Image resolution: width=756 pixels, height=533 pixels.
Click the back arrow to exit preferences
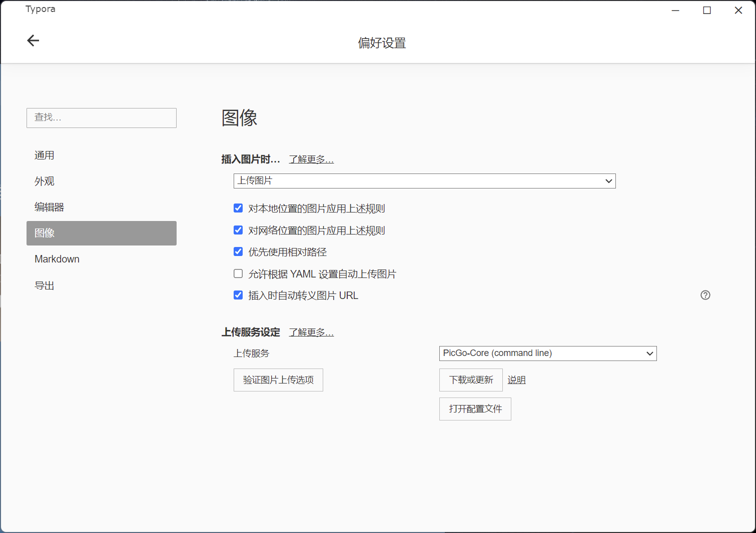coord(33,40)
